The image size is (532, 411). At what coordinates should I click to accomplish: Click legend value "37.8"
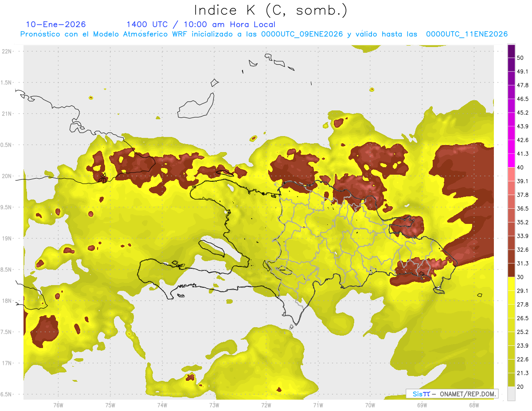pos(523,195)
